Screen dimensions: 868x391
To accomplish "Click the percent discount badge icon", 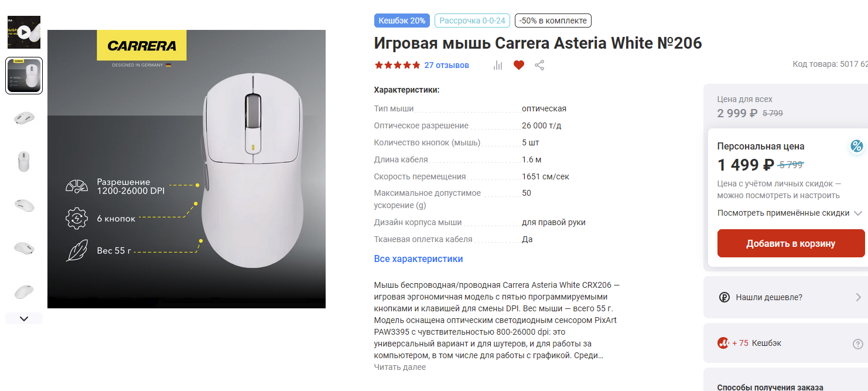I will pos(857,147).
